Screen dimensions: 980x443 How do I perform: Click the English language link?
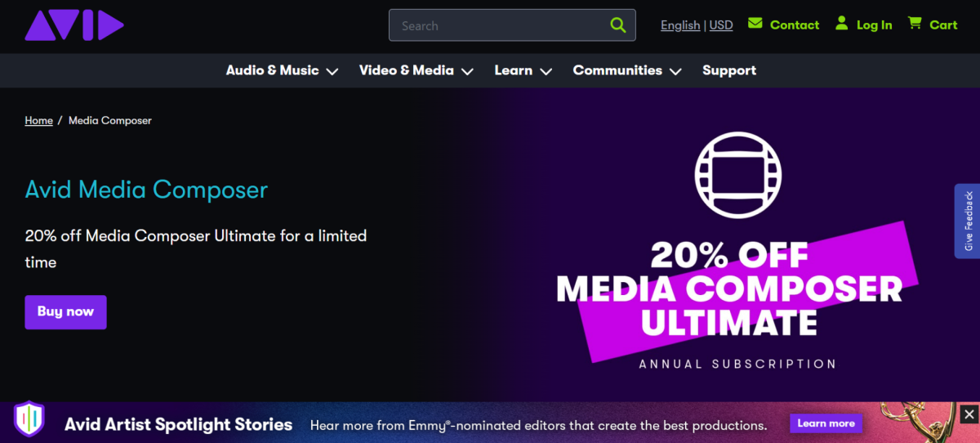point(680,25)
